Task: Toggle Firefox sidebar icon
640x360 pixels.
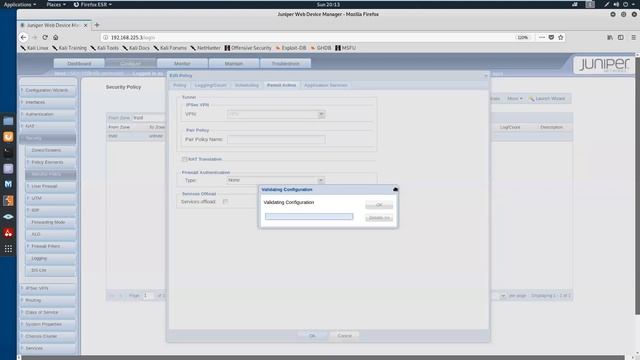Action: (620, 37)
